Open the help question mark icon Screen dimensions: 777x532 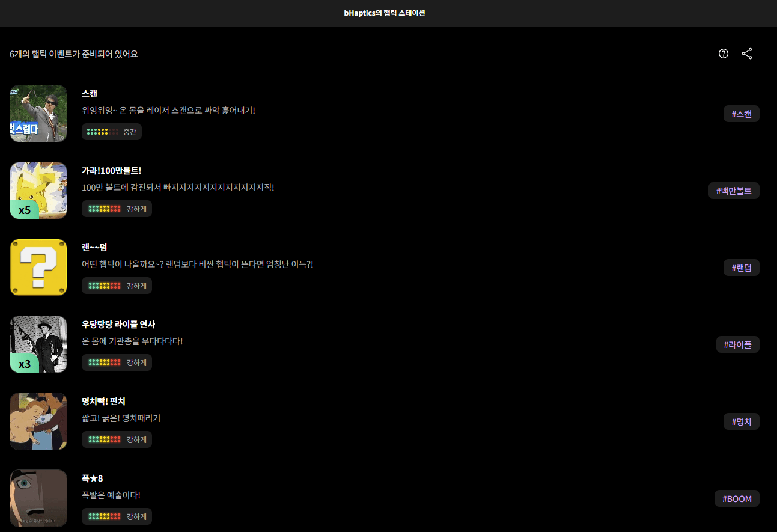[723, 54]
